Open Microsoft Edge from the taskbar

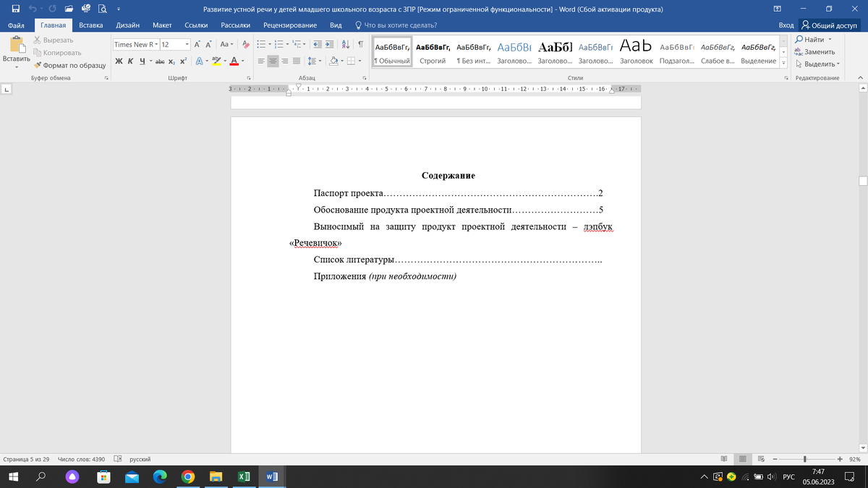(x=159, y=476)
